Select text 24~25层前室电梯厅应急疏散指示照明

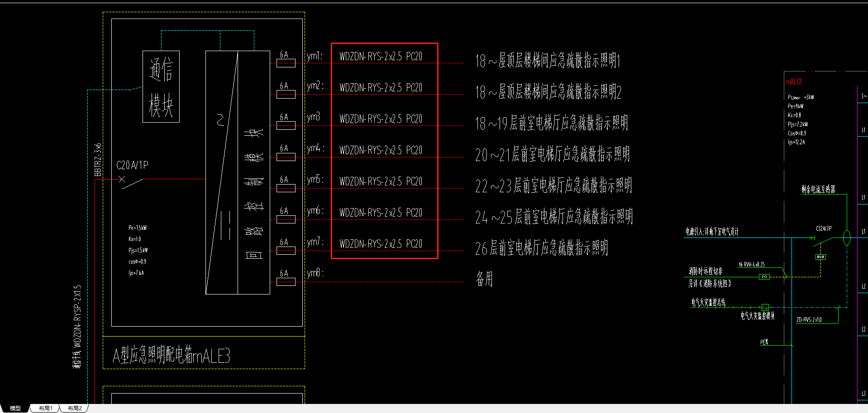tap(554, 217)
